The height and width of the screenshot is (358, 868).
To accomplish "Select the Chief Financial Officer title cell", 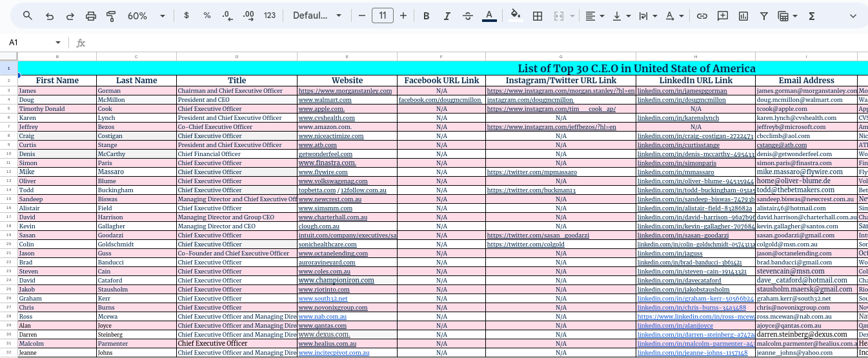I will [x=237, y=154].
